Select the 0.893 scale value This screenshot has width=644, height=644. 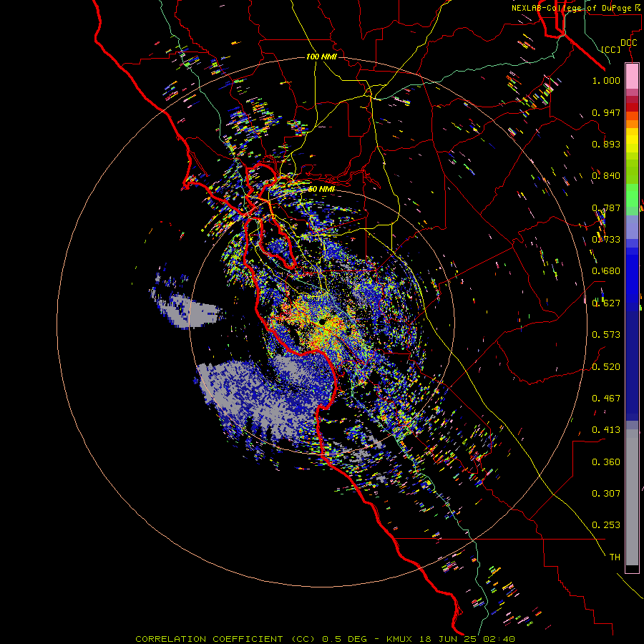pyautogui.click(x=606, y=144)
